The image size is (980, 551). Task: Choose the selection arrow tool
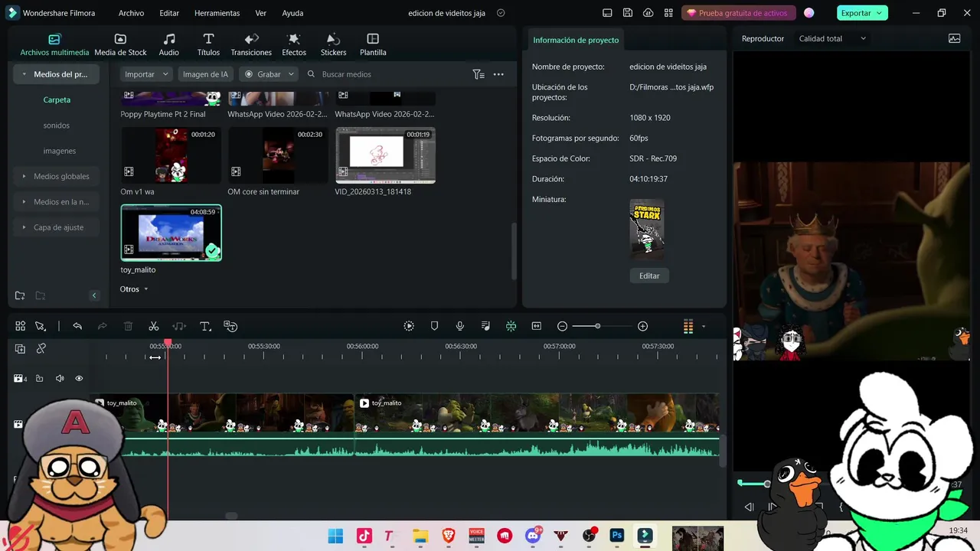pos(41,326)
